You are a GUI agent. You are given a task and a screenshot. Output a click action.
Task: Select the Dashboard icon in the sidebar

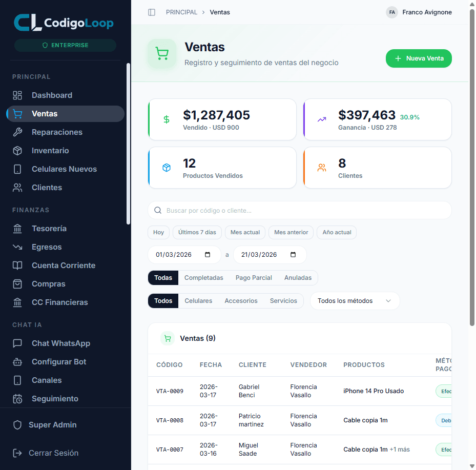point(18,95)
